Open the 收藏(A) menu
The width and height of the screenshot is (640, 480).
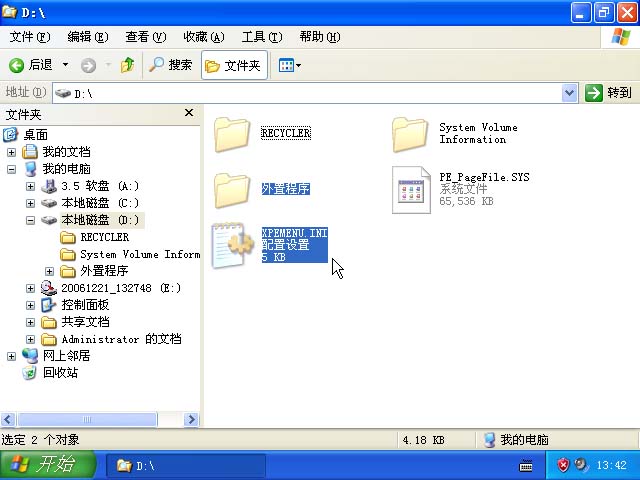pos(204,37)
